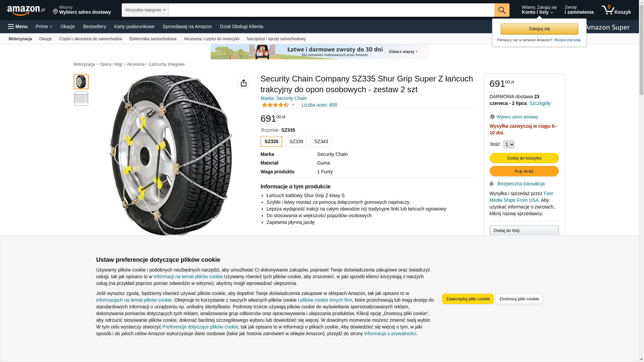Select the second product thumbnail image
This screenshot has height=362, width=644.
point(81,99)
